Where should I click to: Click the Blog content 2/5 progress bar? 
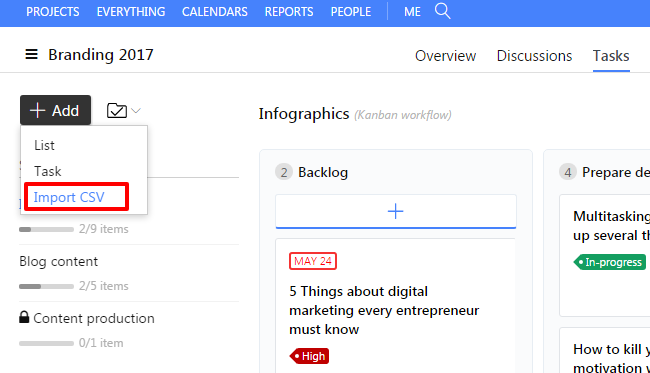click(46, 286)
